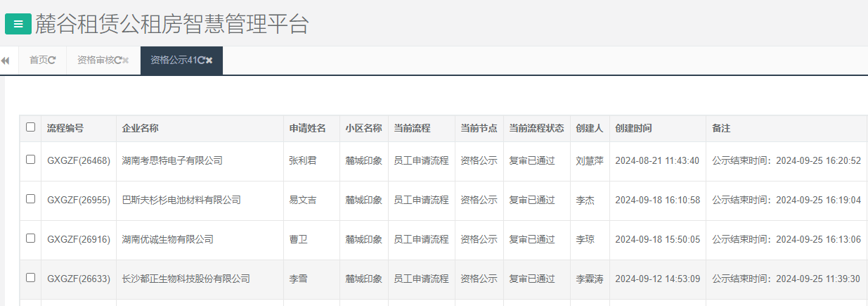Screen dimensions: 868x306
Task: Click 复审已通过 status in the 张利君 row
Action: [x=532, y=161]
